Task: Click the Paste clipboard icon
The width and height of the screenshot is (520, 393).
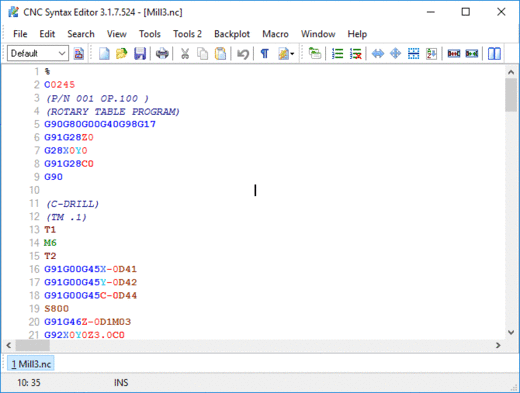Action: 220,53
